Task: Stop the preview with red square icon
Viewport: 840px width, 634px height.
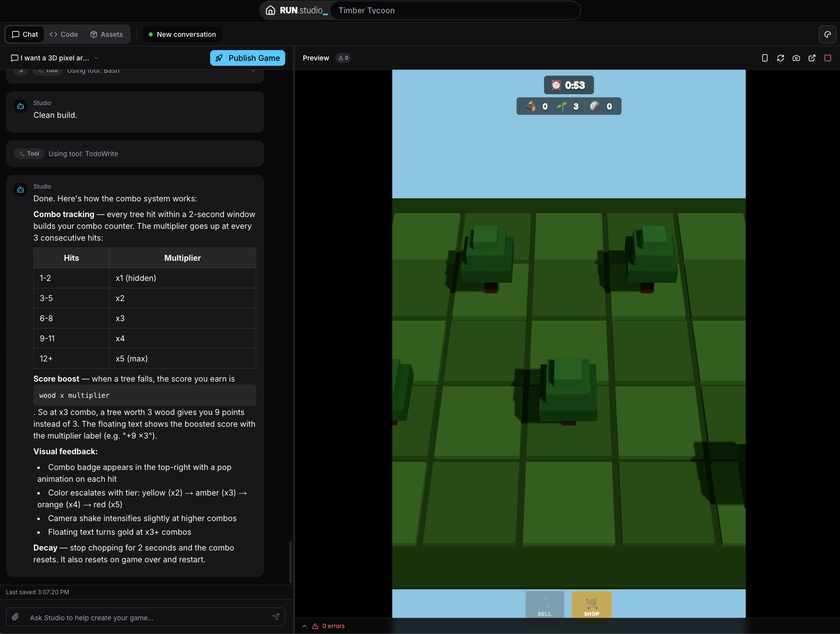Action: tap(828, 58)
